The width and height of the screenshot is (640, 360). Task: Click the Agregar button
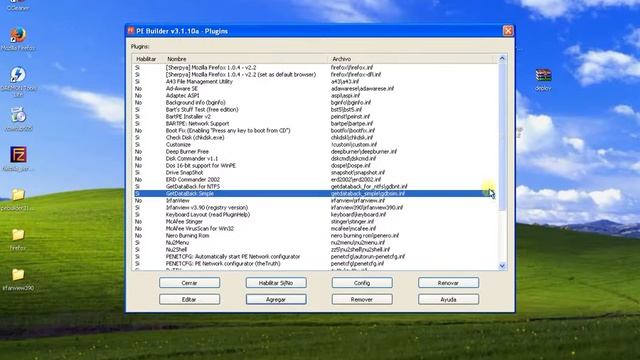pyautogui.click(x=276, y=300)
